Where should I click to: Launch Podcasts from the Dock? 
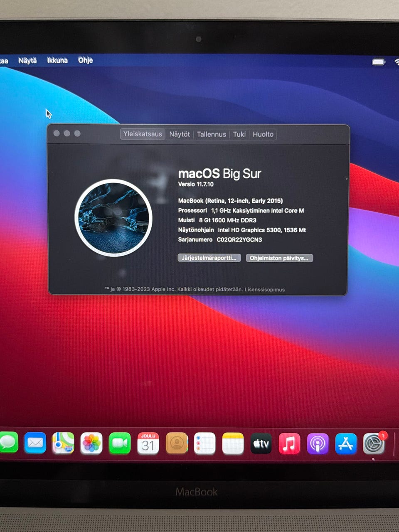point(318,443)
